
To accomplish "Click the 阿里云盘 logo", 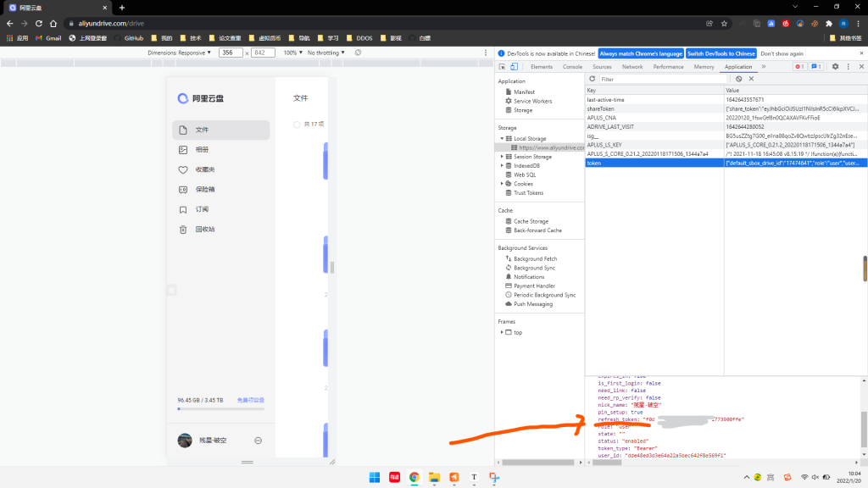I will 200,98.
